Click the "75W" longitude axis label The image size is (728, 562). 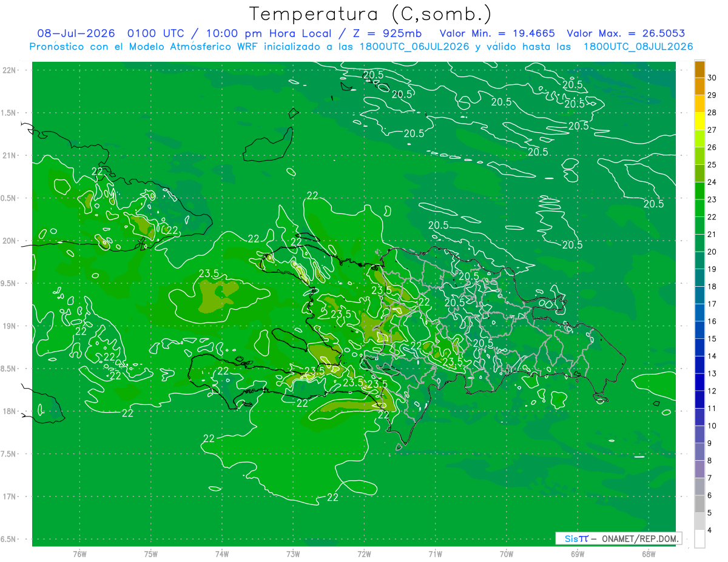pos(151,554)
